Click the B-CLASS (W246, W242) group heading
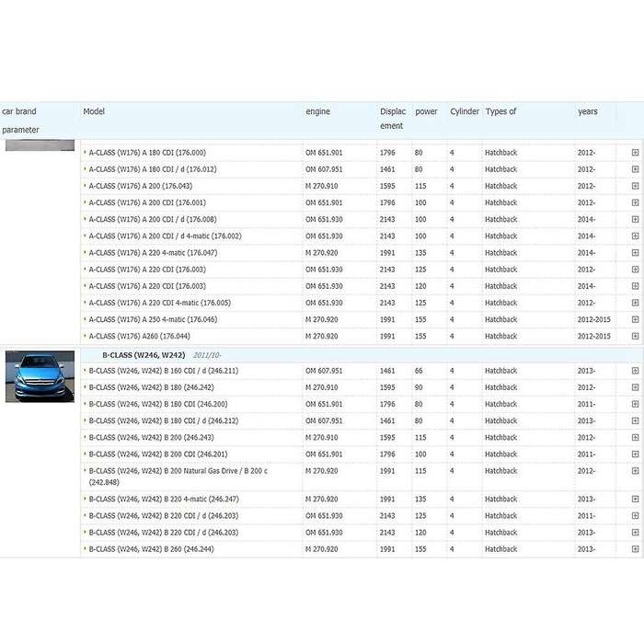Screen dimensions: 644x644 click(144, 355)
